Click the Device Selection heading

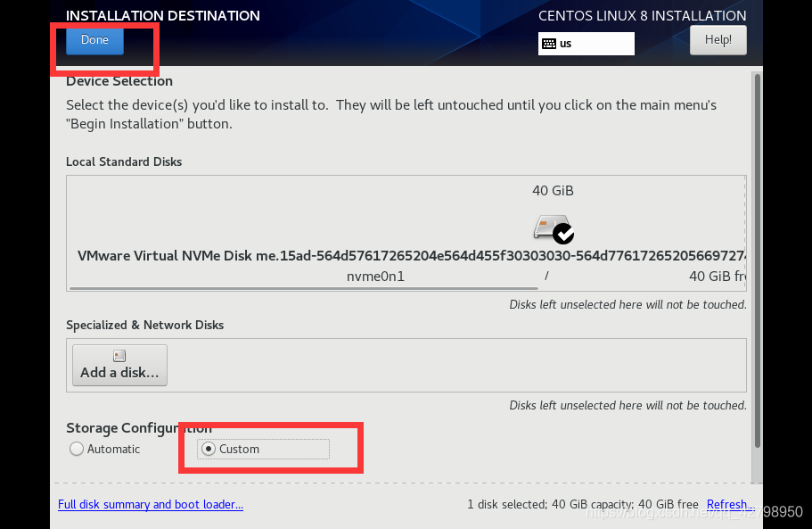pos(119,81)
